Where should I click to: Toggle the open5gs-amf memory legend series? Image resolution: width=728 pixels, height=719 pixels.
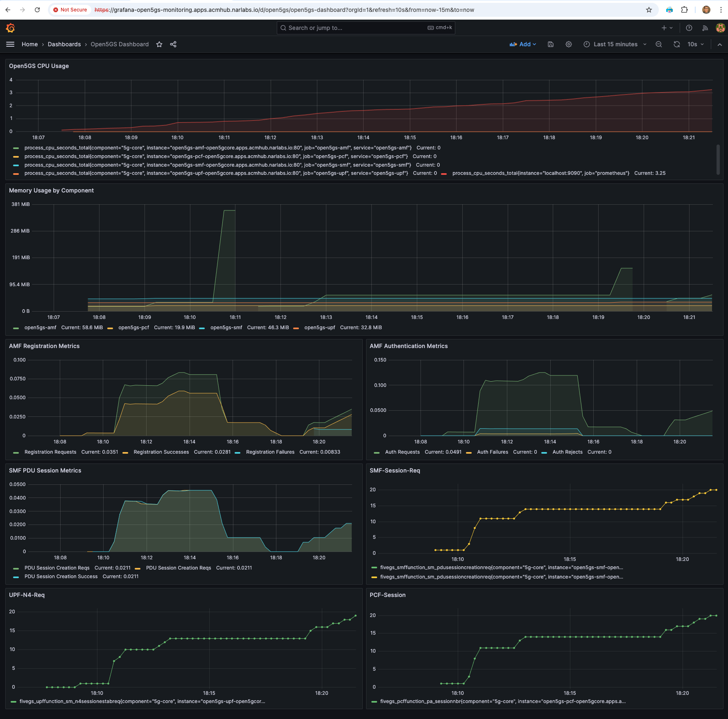coord(40,328)
